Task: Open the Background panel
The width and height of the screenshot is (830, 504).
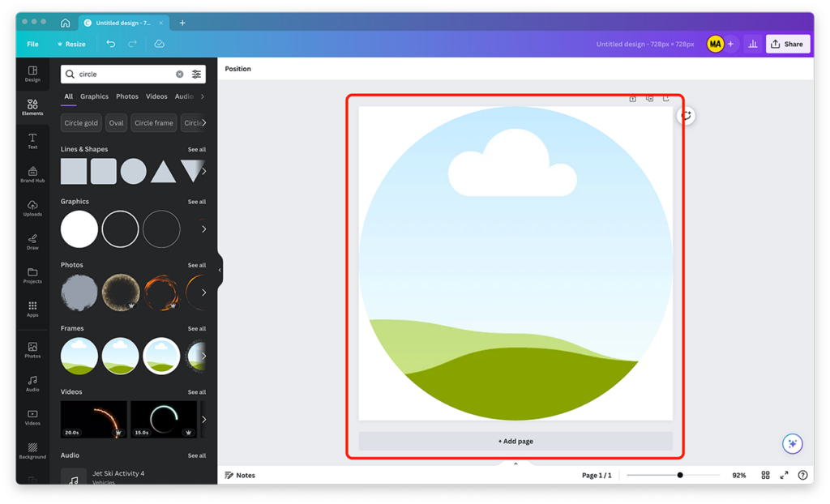Action: (x=32, y=451)
